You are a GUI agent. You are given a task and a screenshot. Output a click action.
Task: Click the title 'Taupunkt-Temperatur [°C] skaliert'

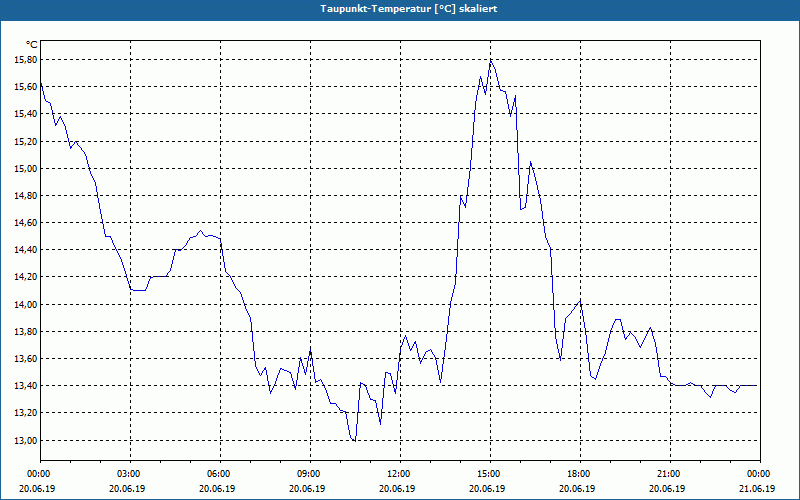coord(409,9)
